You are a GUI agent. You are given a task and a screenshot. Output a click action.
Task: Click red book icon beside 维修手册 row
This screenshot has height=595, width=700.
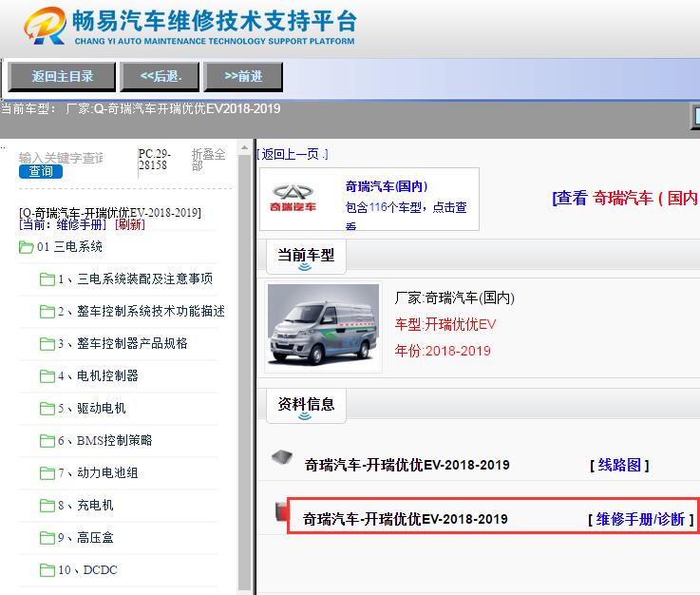tap(281, 512)
